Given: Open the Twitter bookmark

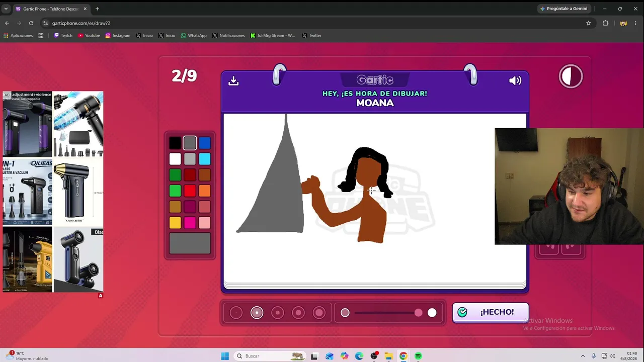Looking at the screenshot, I should pos(312,36).
